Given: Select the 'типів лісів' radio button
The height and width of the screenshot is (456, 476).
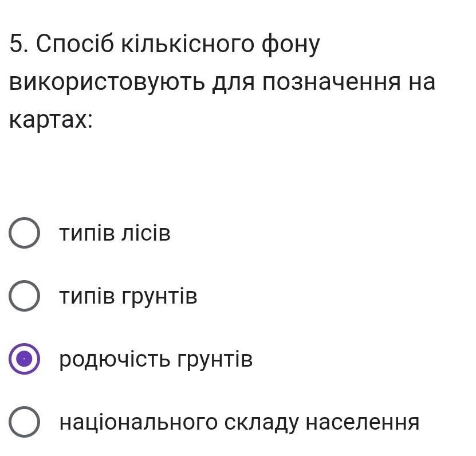Looking at the screenshot, I should [24, 233].
